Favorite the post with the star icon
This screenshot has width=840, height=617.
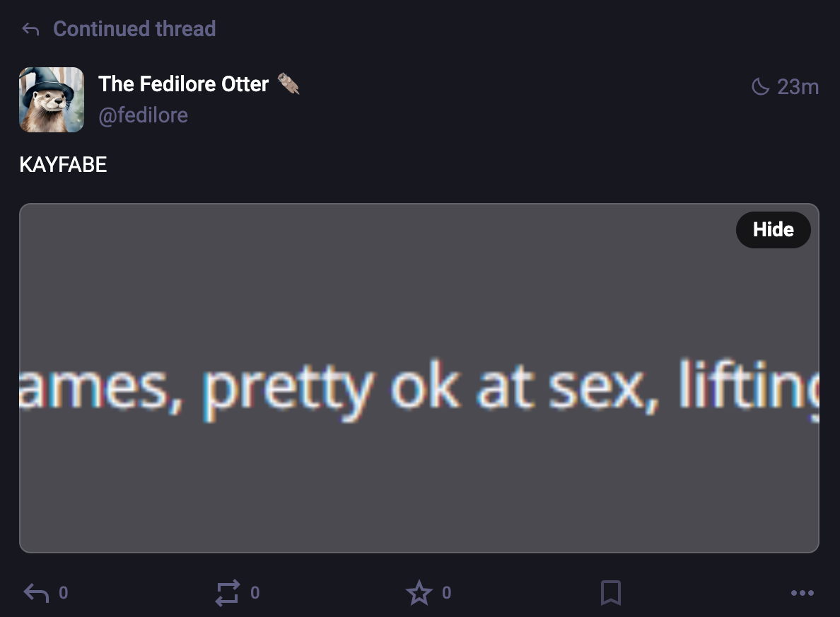[419, 593]
